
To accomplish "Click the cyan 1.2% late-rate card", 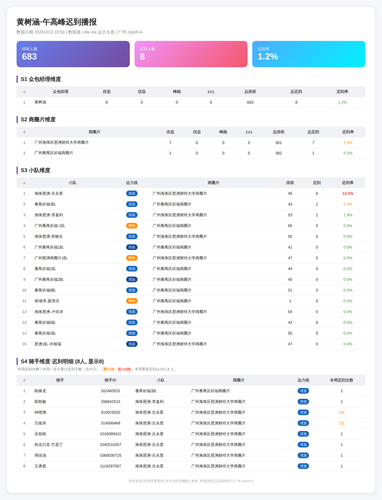I will point(309,54).
